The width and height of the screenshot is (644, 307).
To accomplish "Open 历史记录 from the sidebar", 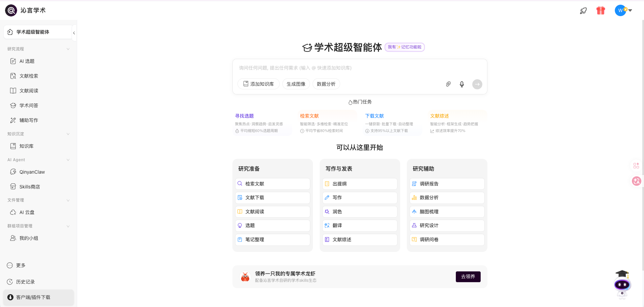I will pyautogui.click(x=24, y=282).
